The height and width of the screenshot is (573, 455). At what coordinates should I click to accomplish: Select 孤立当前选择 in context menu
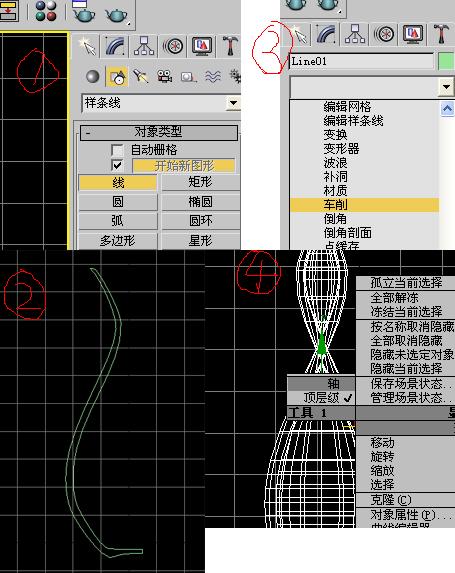point(406,283)
